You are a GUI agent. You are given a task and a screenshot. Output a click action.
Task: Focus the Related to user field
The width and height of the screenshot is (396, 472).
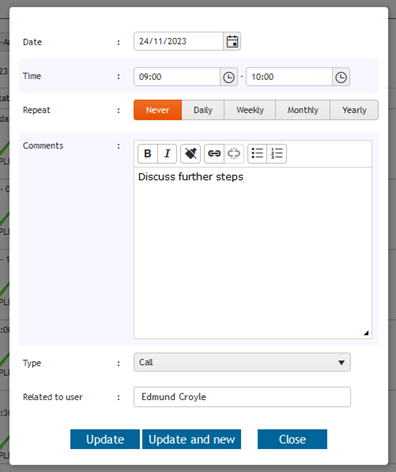[242, 397]
